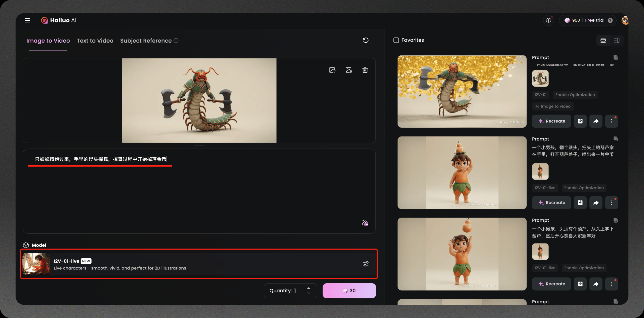This screenshot has height=318, width=644.
Task: Open the user avatar profile menu
Action: [625, 20]
